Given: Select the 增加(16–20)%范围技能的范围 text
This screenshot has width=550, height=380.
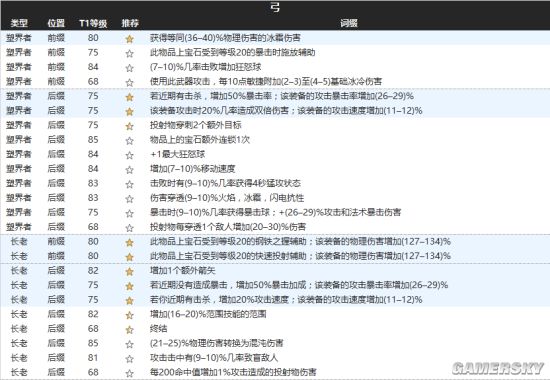Looking at the screenshot, I should pos(208,314).
